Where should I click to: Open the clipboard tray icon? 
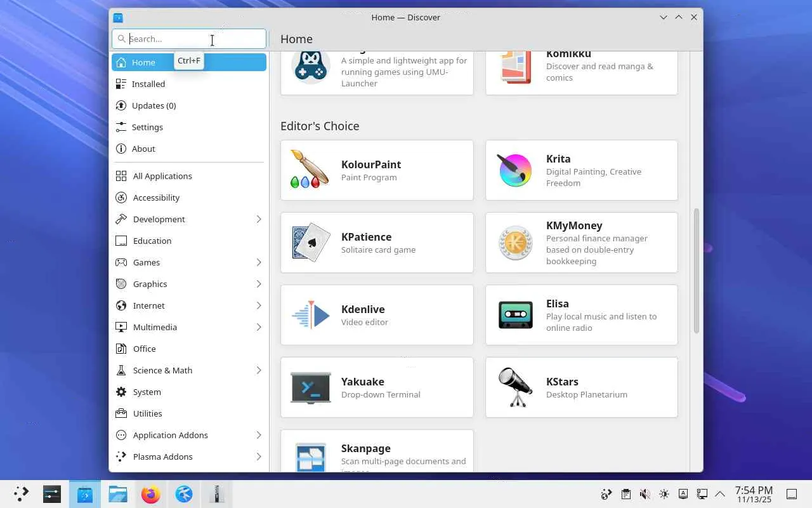[626, 494]
